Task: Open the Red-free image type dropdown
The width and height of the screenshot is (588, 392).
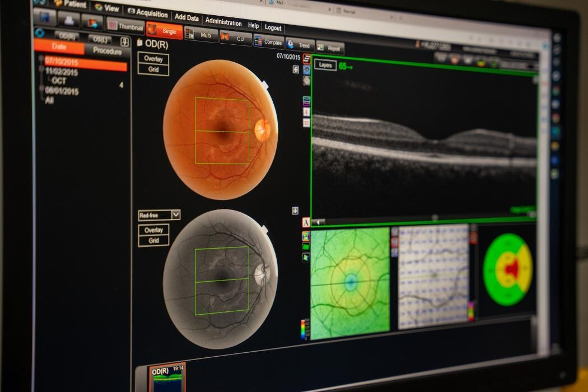Action: [x=176, y=214]
